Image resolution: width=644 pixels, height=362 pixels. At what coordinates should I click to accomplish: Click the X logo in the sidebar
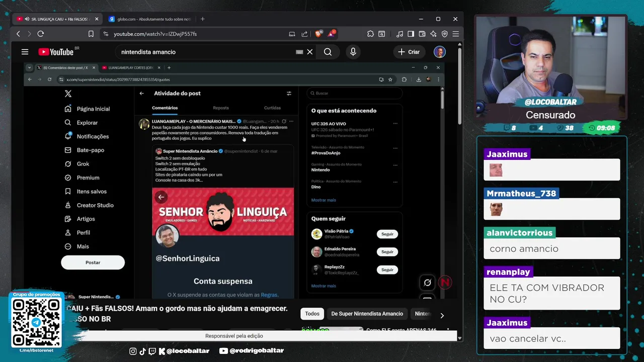[x=68, y=94]
